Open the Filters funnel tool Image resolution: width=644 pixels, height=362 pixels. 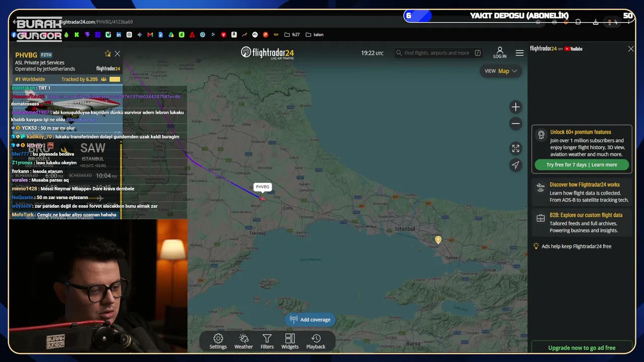point(267,341)
